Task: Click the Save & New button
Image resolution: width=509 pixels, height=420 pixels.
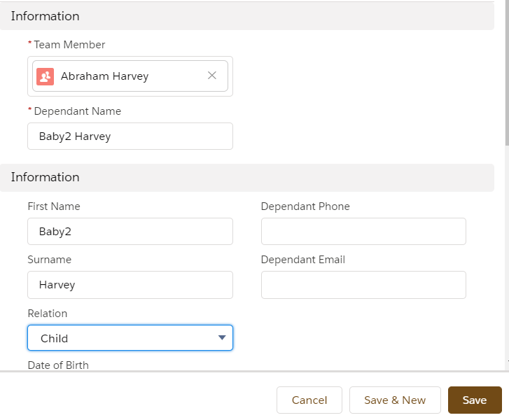Action: point(395,400)
